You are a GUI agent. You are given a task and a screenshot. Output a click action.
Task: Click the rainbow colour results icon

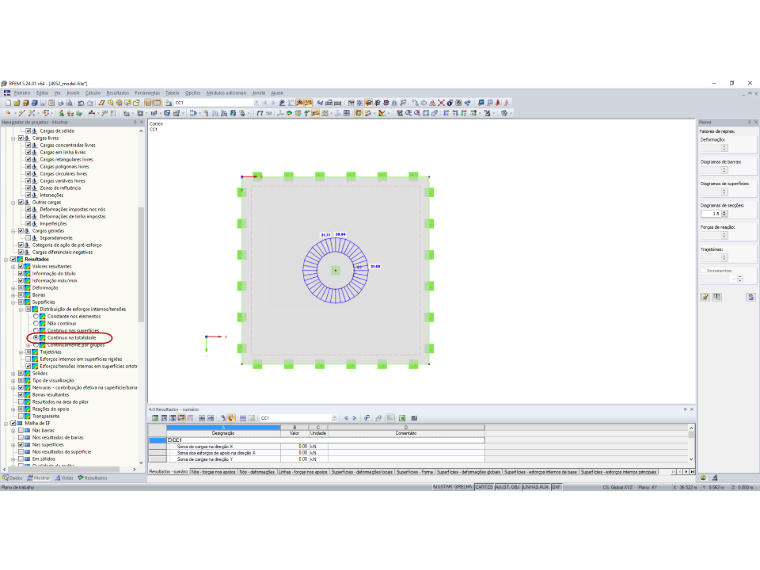tap(289, 113)
